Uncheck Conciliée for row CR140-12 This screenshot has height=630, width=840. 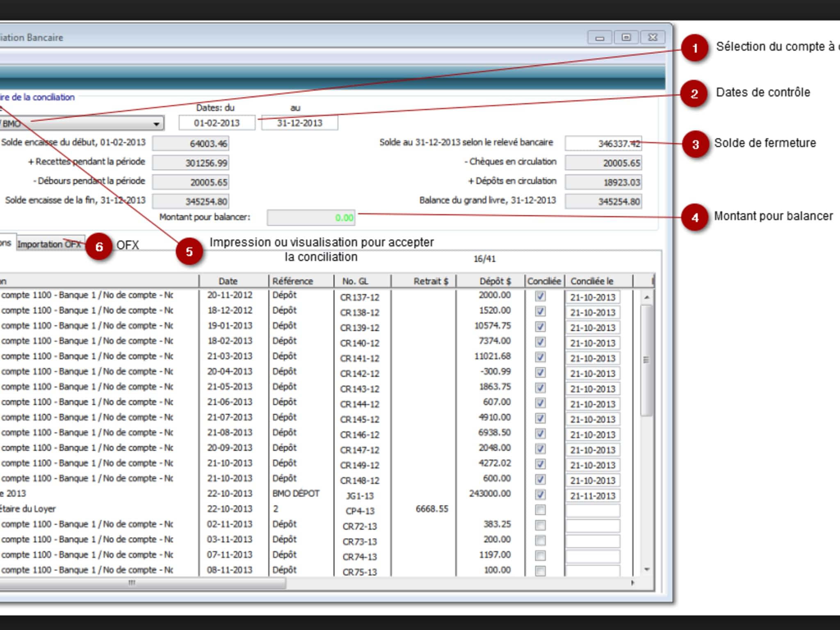[541, 342]
